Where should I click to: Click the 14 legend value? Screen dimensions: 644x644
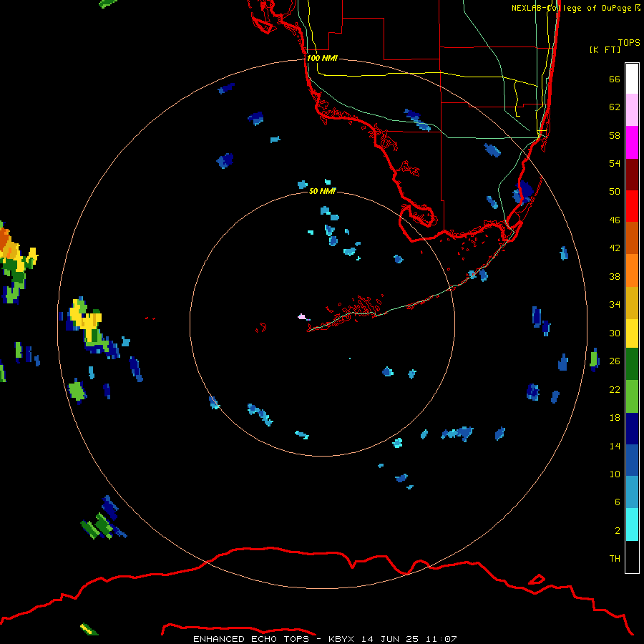615,446
